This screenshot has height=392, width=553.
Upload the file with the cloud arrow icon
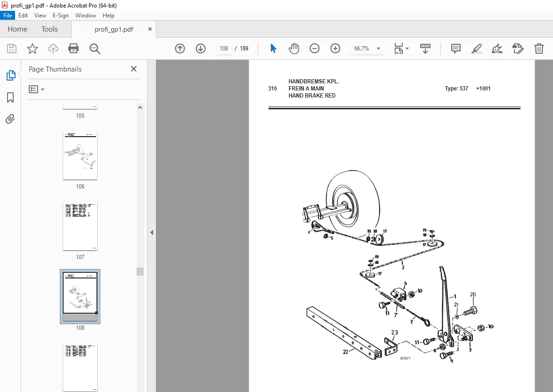click(53, 49)
